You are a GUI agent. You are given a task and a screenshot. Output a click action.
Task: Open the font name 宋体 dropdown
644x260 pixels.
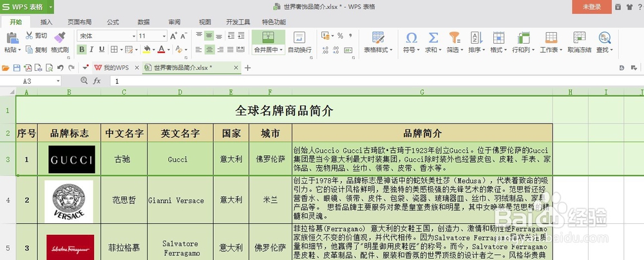click(x=133, y=36)
